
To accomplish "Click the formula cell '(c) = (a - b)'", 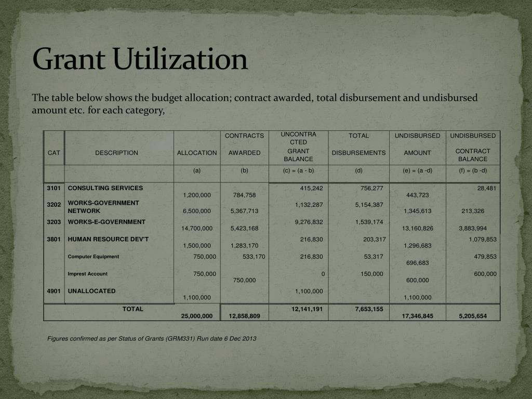I will point(298,170).
